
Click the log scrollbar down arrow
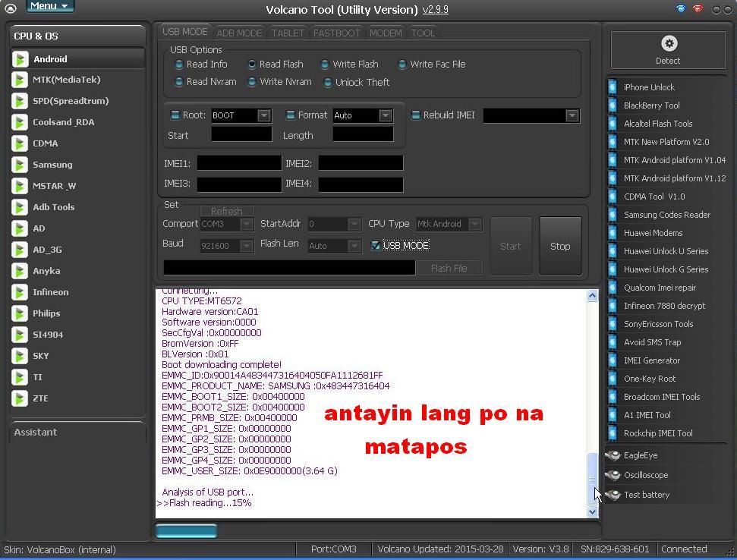point(592,511)
